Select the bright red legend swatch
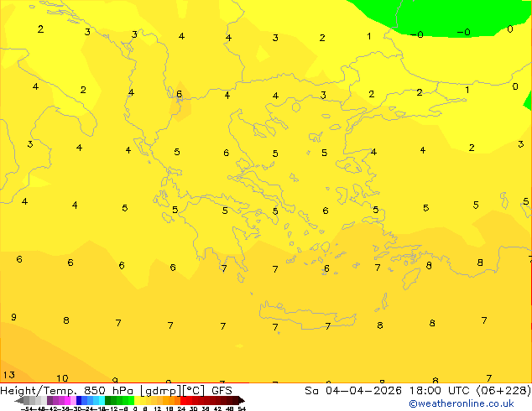Screen dimensions: 532x411 point(183,400)
